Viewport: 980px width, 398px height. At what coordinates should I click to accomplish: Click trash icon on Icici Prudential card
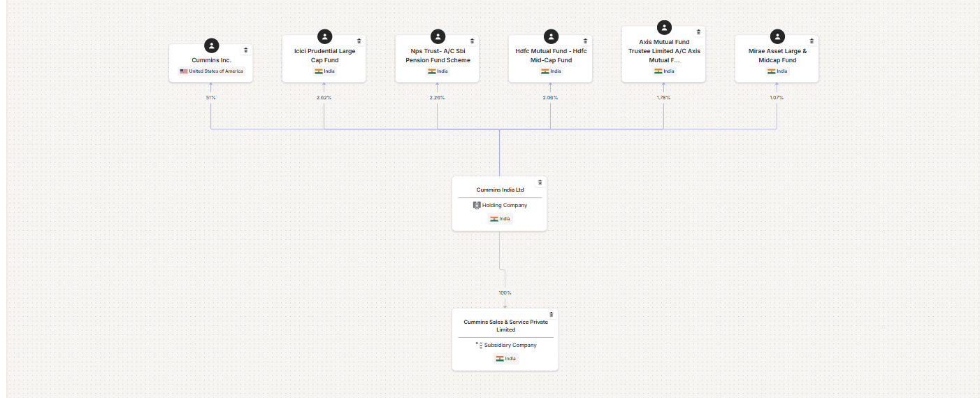359,41
